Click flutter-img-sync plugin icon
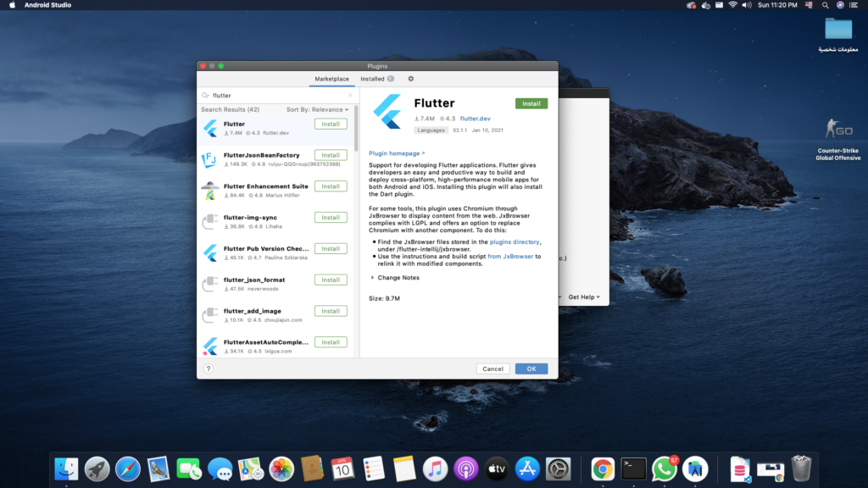The width and height of the screenshot is (868, 488). 209,221
